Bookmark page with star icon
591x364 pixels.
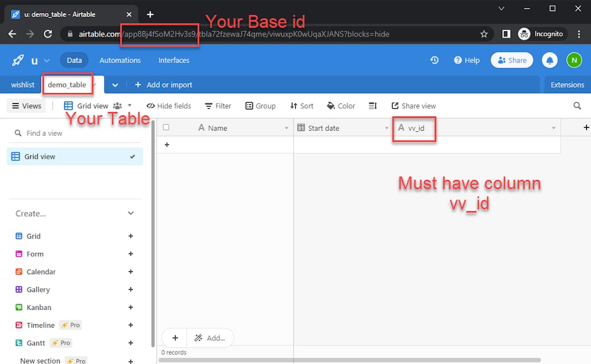pyautogui.click(x=484, y=34)
